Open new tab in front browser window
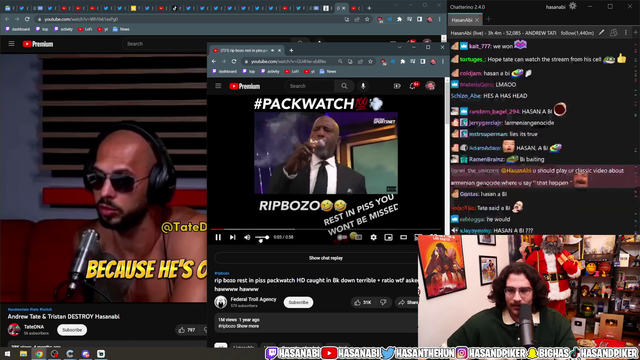 [291, 51]
